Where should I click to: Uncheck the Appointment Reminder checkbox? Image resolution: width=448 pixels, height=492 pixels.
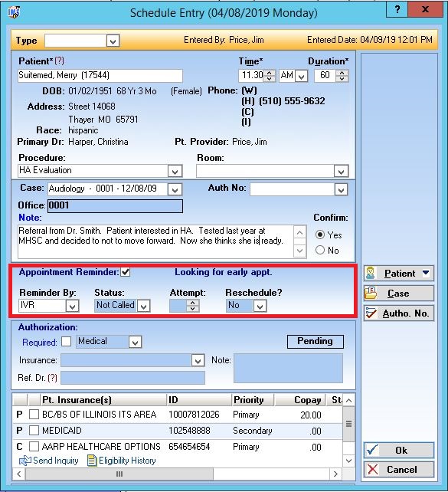coord(126,272)
